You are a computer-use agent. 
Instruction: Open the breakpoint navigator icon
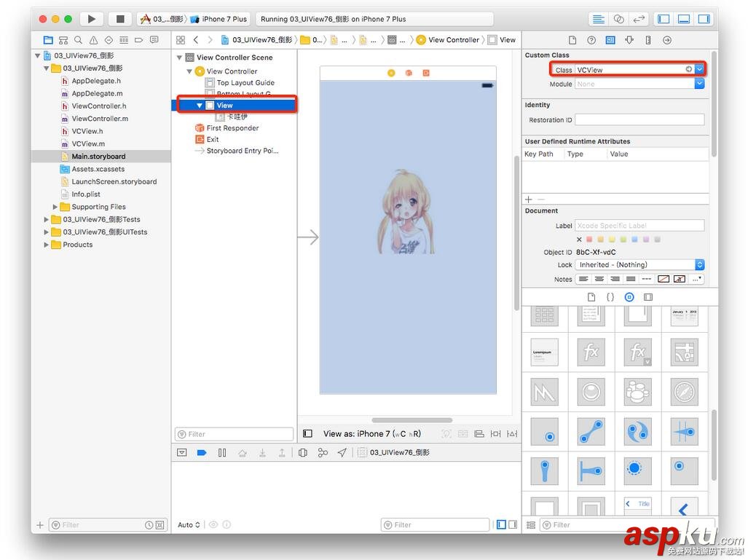(x=139, y=40)
